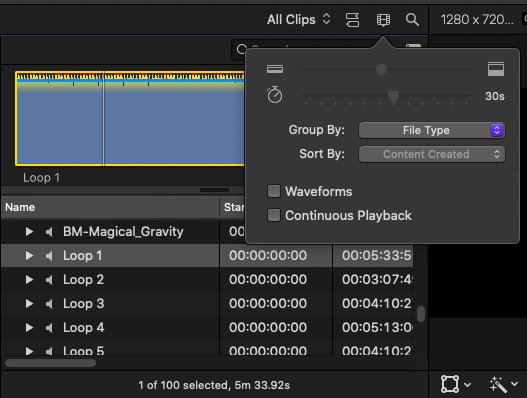Click the Clip Appearance filmstrip icon
Image resolution: width=527 pixels, height=398 pixels.
(383, 20)
